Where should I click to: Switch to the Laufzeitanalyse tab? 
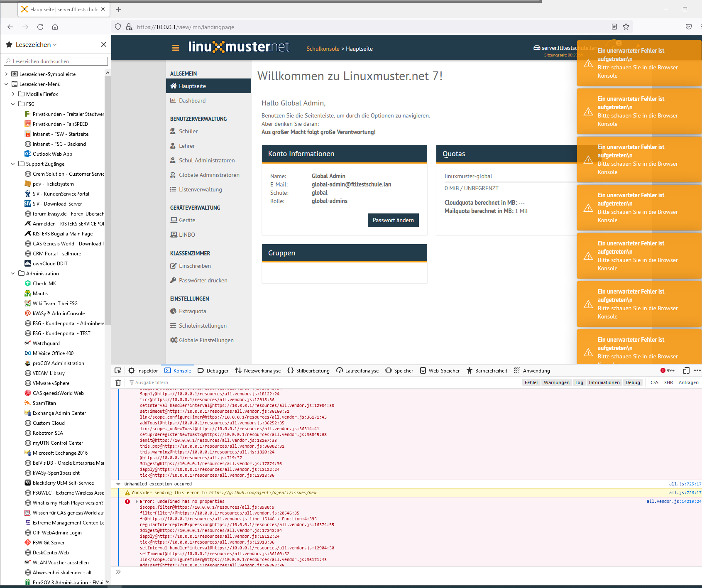(357, 371)
